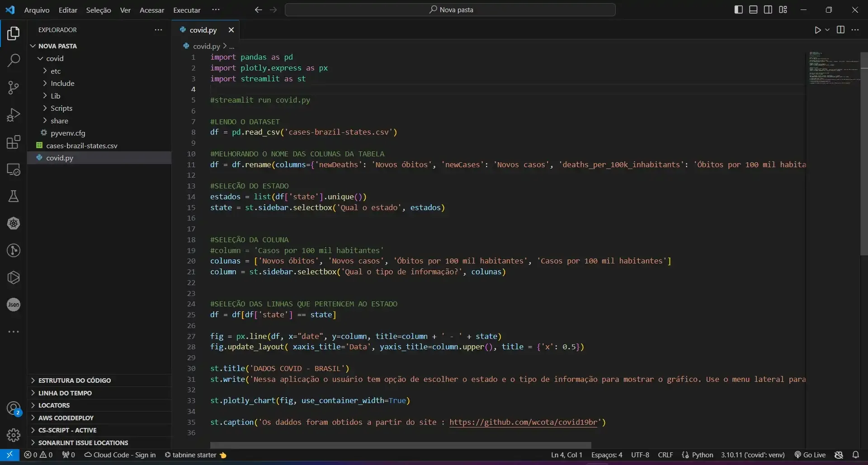Image resolution: width=868 pixels, height=465 pixels.
Task: Run Python file with play button
Action: [818, 30]
